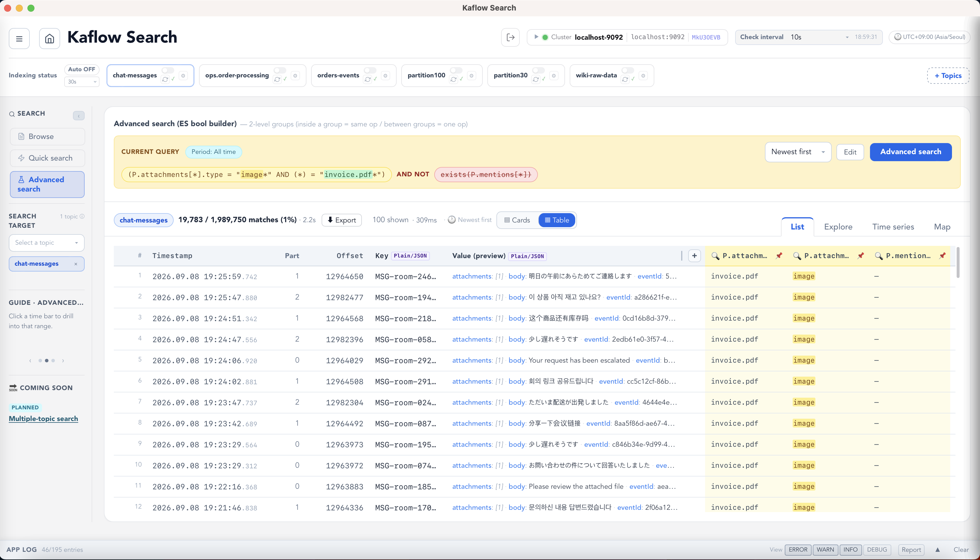
Task: Click the 1 topic info icon
Action: pyautogui.click(x=82, y=217)
